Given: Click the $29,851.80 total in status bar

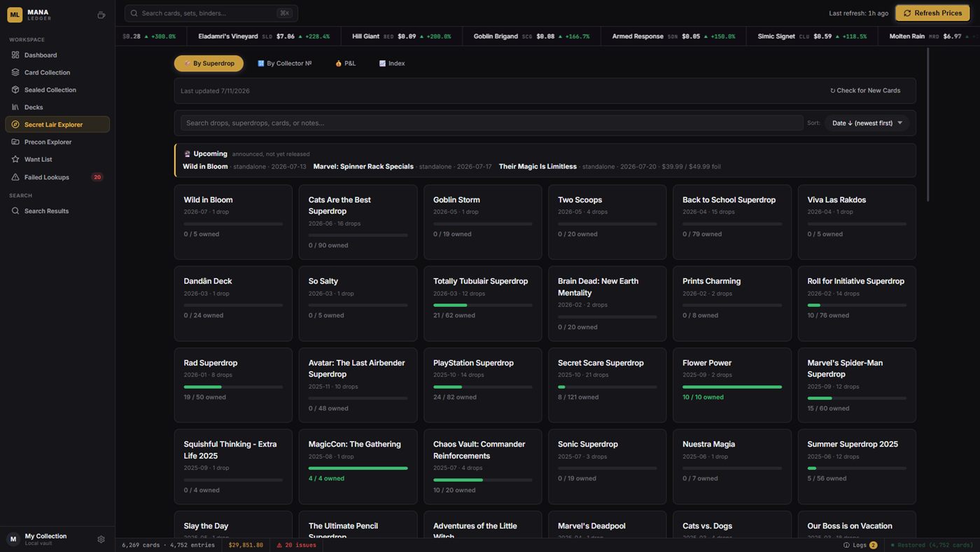Looking at the screenshot, I should coord(246,545).
